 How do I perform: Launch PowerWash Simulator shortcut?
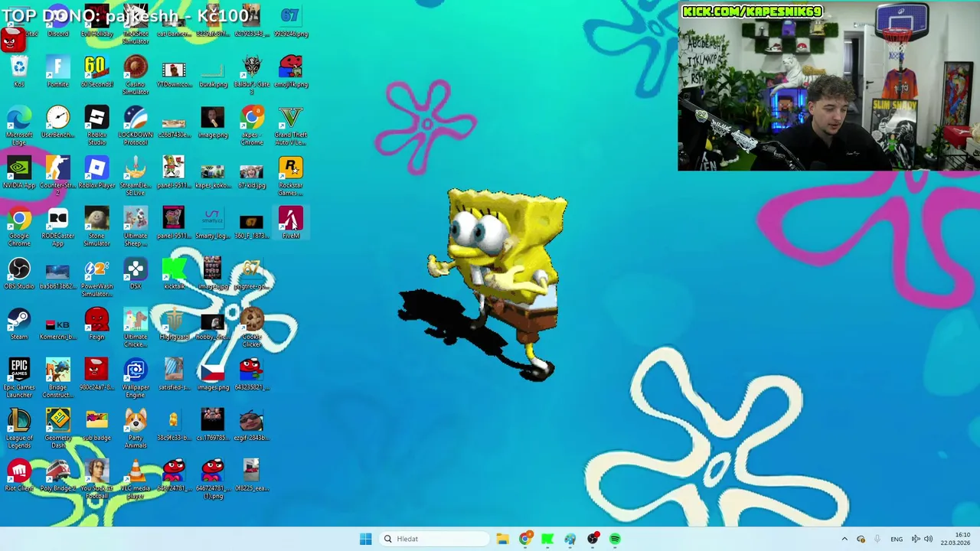(x=96, y=277)
